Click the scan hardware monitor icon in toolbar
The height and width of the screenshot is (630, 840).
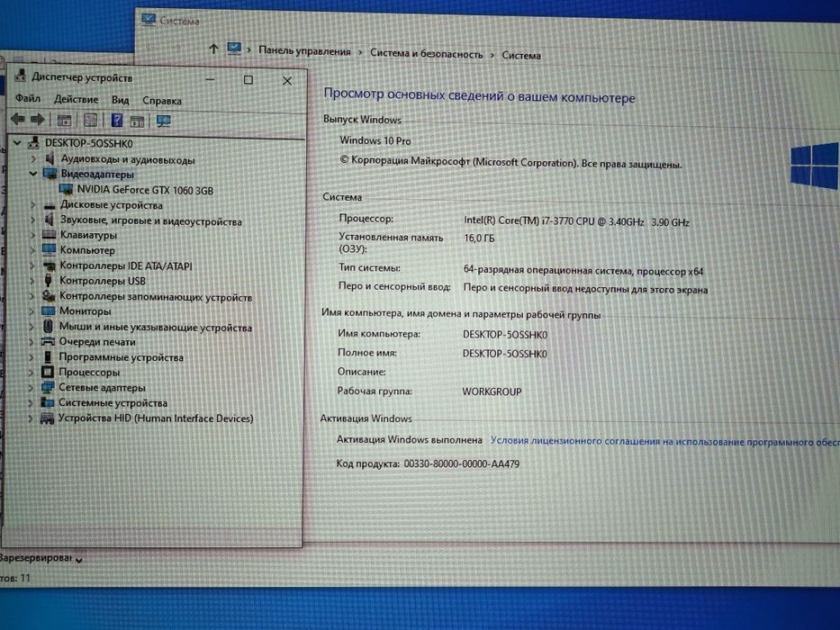click(x=163, y=121)
